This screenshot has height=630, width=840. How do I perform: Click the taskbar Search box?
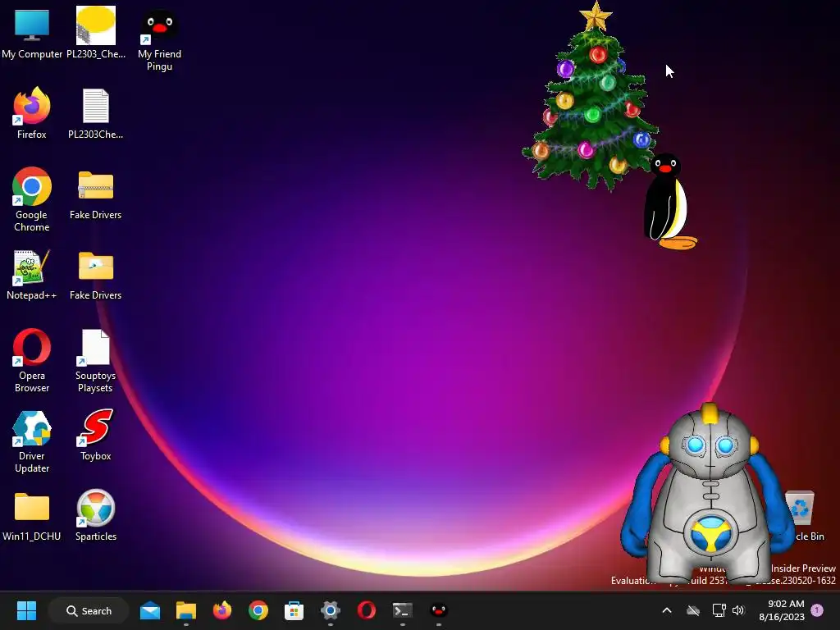tap(89, 610)
